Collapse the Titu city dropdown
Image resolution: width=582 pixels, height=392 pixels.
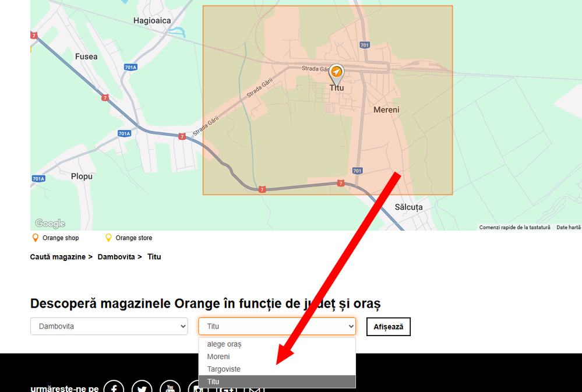tap(277, 326)
